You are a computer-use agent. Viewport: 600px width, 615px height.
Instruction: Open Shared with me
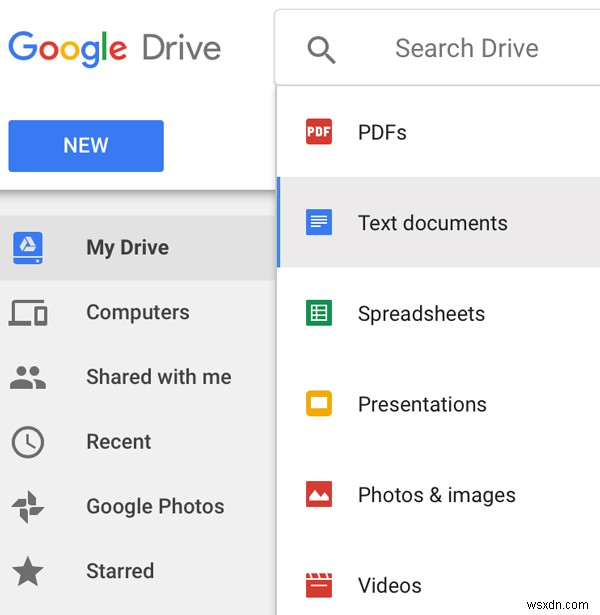[137, 377]
